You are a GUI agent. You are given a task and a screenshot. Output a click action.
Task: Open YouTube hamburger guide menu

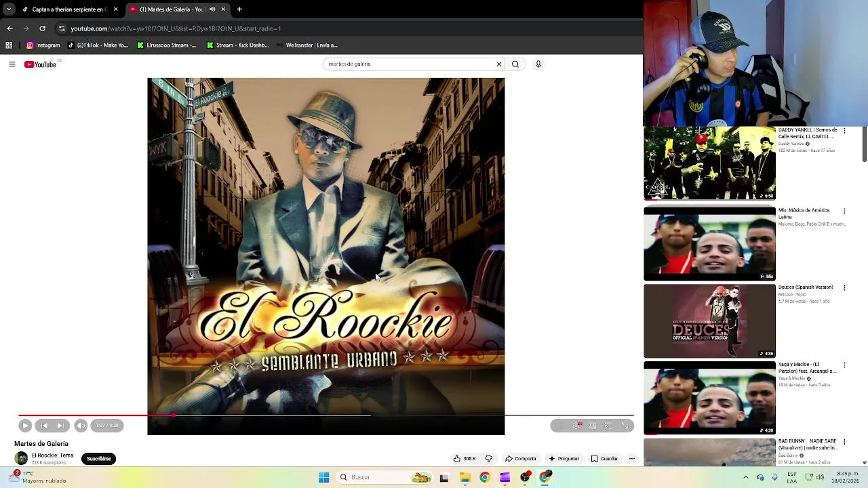click(x=12, y=64)
